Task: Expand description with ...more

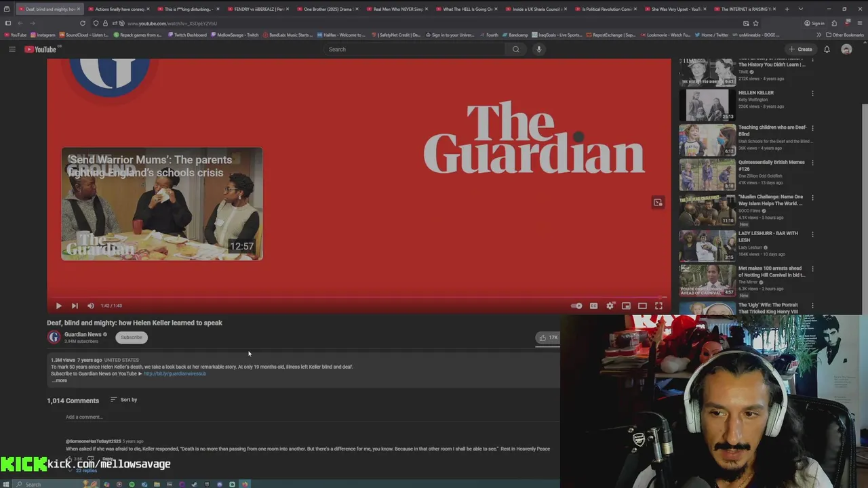Action: (60, 380)
